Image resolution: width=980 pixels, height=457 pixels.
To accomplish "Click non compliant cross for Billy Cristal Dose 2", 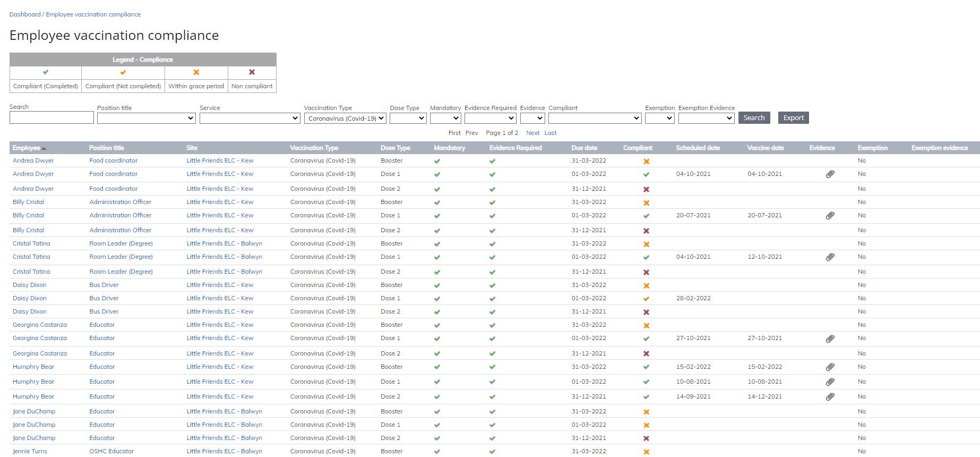I will coord(646,231).
